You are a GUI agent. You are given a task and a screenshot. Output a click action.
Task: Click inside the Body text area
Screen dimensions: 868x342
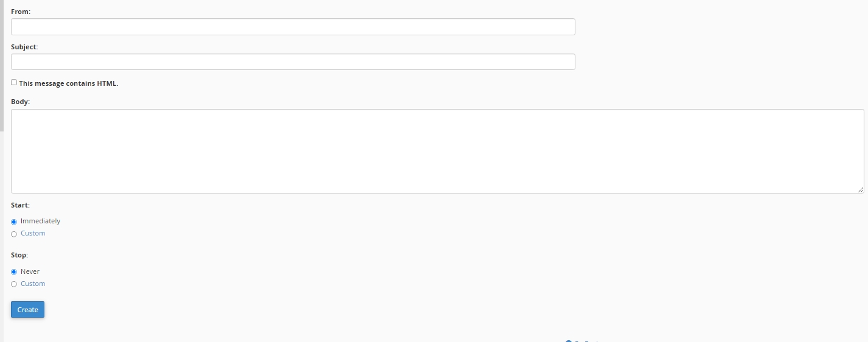437,152
